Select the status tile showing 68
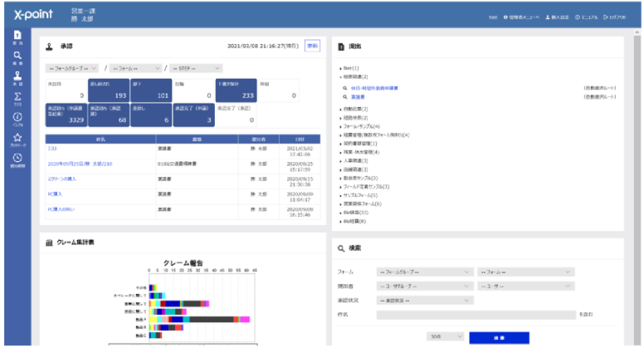Screen dimensions: 644x353 [109, 115]
